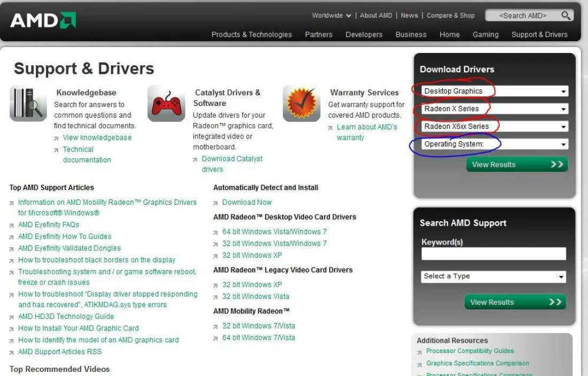588x376 pixels.
Task: Open the Radeon X6xx Series dropdown
Action: pos(494,126)
